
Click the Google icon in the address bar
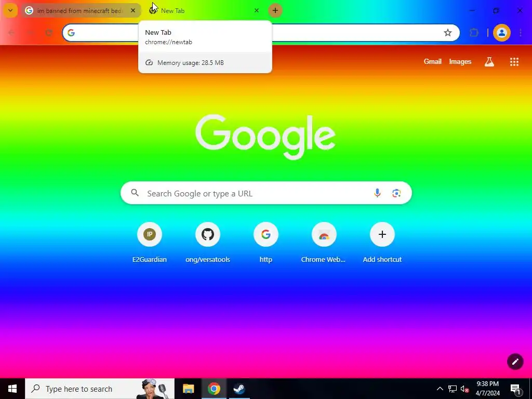71,33
